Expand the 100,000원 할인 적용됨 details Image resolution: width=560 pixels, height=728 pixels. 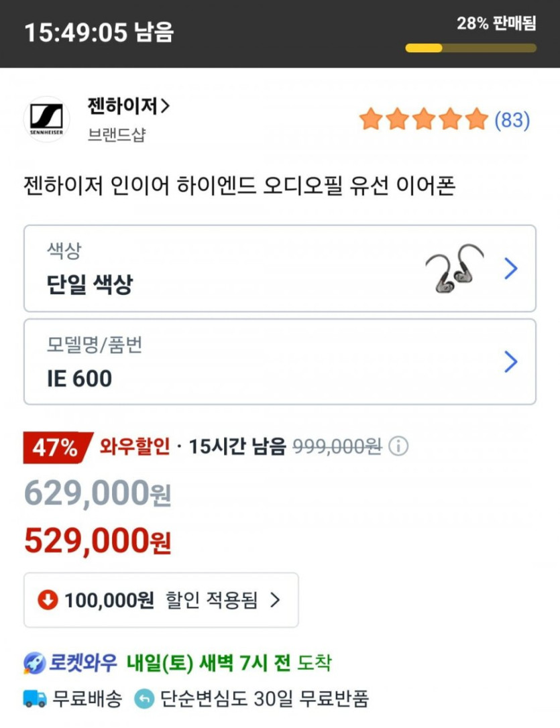pos(161,600)
